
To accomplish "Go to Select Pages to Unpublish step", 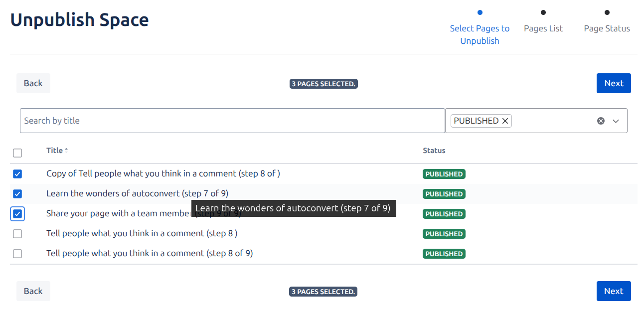I will pos(480,34).
